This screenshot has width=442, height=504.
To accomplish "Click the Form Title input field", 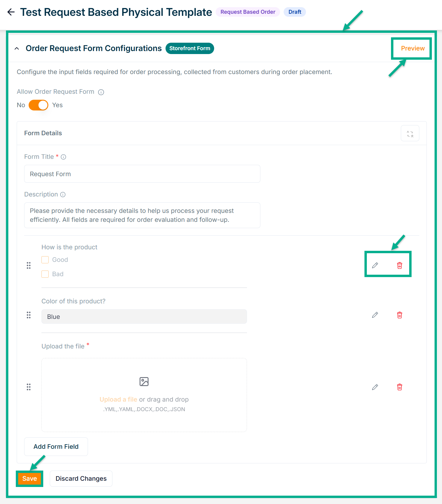I will [142, 174].
